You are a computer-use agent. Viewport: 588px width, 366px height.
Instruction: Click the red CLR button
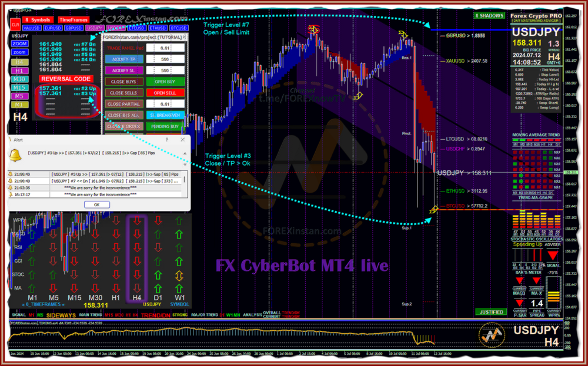15,25
